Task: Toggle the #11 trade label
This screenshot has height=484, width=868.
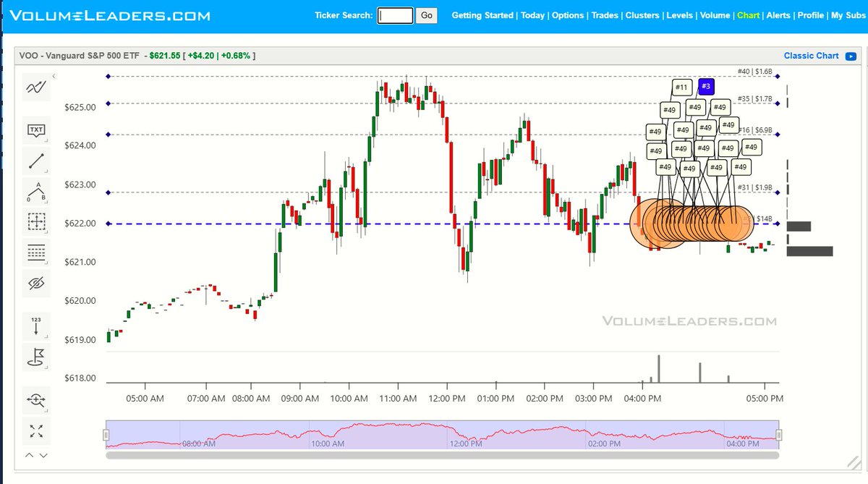Action: pyautogui.click(x=681, y=86)
